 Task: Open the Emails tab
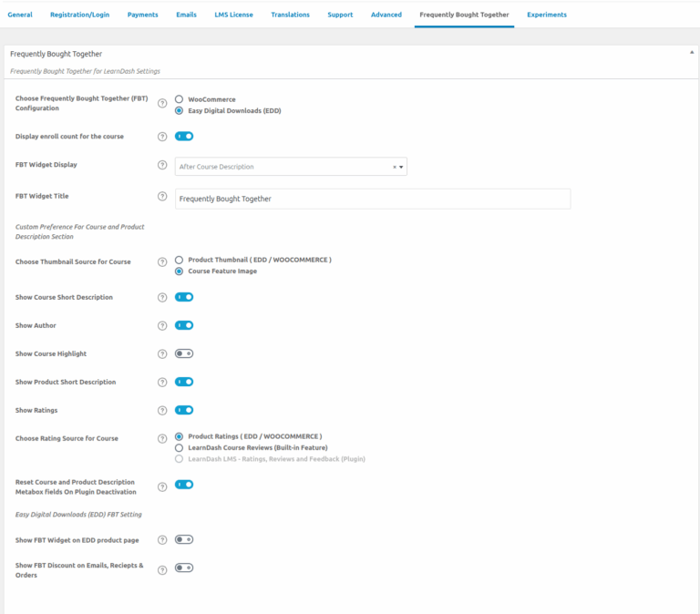click(x=186, y=15)
